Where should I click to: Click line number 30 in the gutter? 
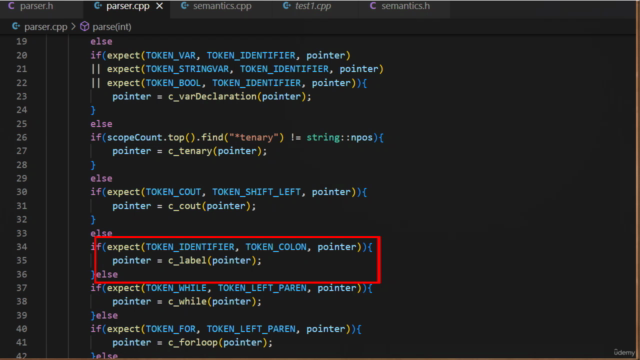(x=22, y=192)
